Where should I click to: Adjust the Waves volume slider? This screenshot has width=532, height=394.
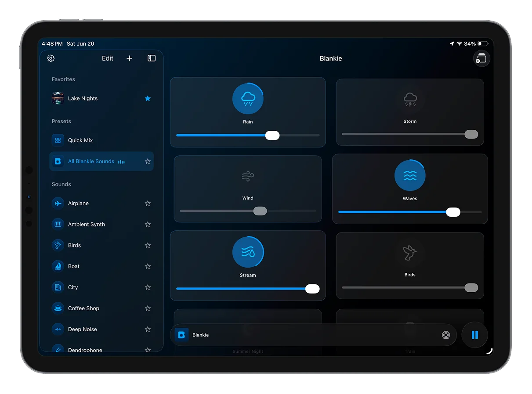[x=410, y=212]
